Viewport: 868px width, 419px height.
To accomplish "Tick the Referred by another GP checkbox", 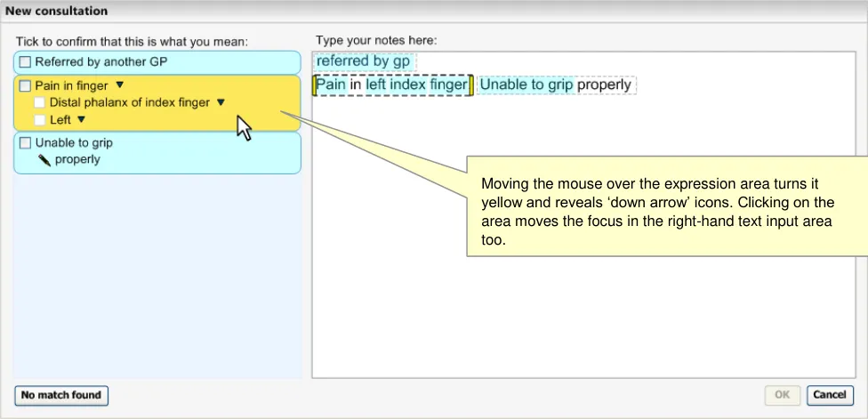I will (25, 62).
